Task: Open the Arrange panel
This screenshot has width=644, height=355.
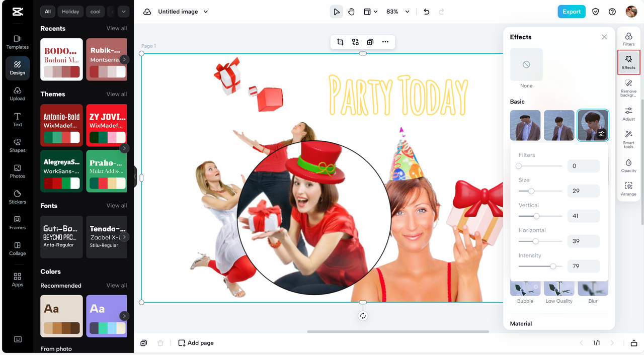Action: click(x=628, y=189)
